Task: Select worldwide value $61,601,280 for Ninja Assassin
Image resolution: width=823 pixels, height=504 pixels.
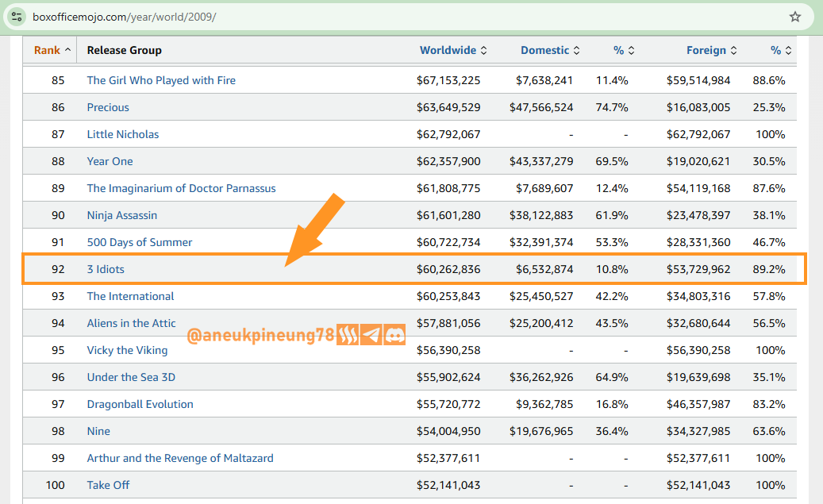Action: coord(448,215)
